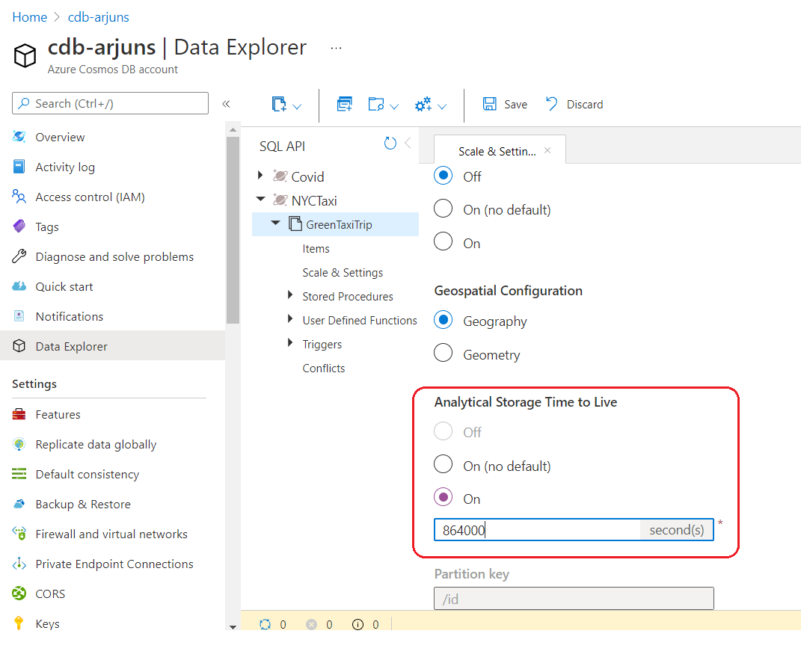
Task: Click the Home breadcrumb link
Action: tap(30, 17)
